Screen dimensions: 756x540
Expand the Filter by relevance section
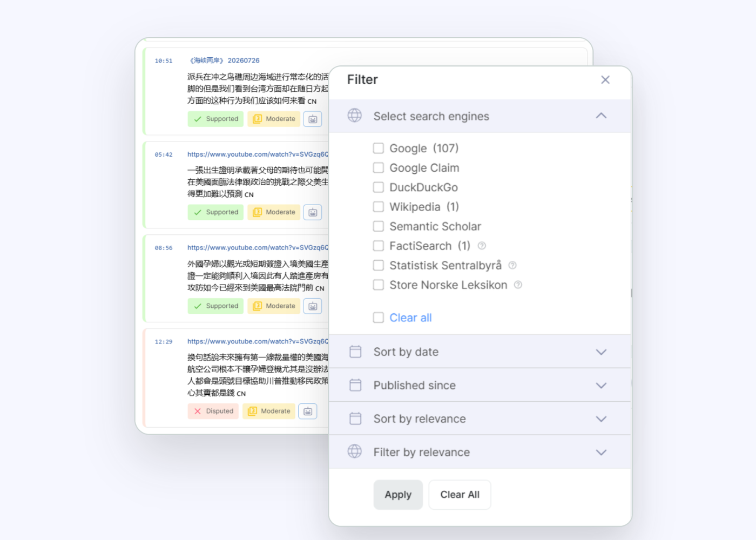tap(601, 453)
